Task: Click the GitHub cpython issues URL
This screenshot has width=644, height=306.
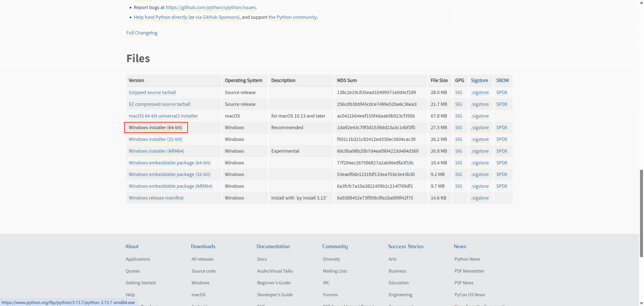Action: click(210, 8)
